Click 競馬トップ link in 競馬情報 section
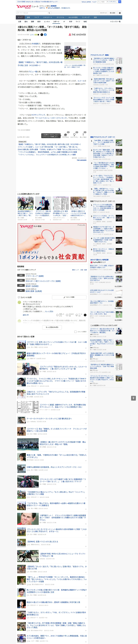 coord(75,270)
